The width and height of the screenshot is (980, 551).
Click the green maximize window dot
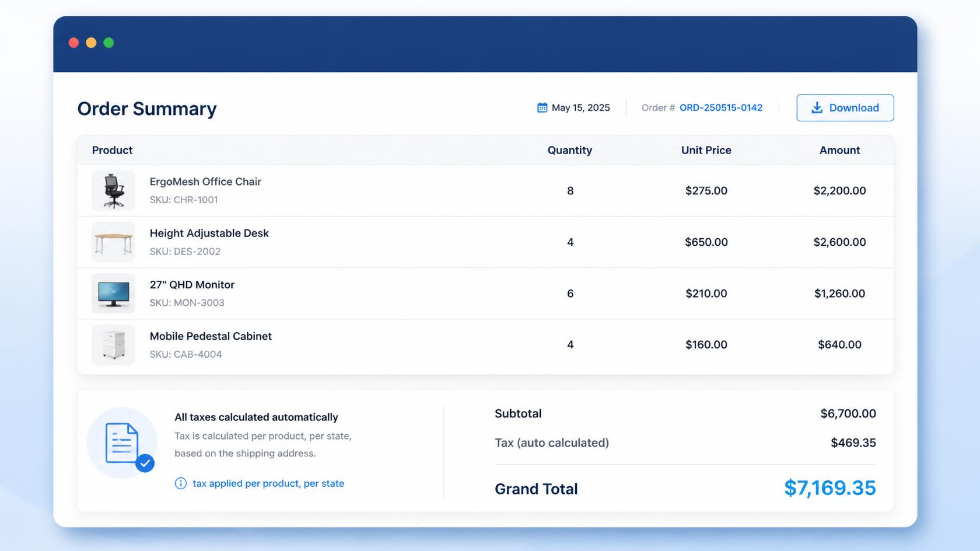coord(108,43)
